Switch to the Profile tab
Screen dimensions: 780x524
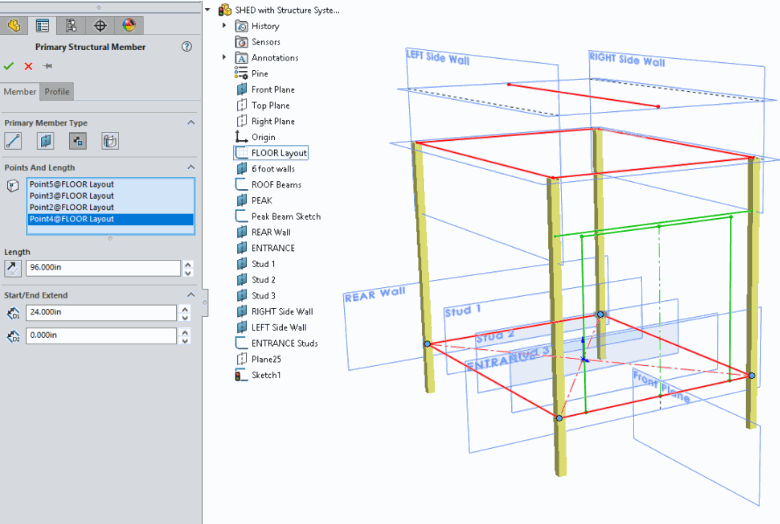(x=57, y=92)
